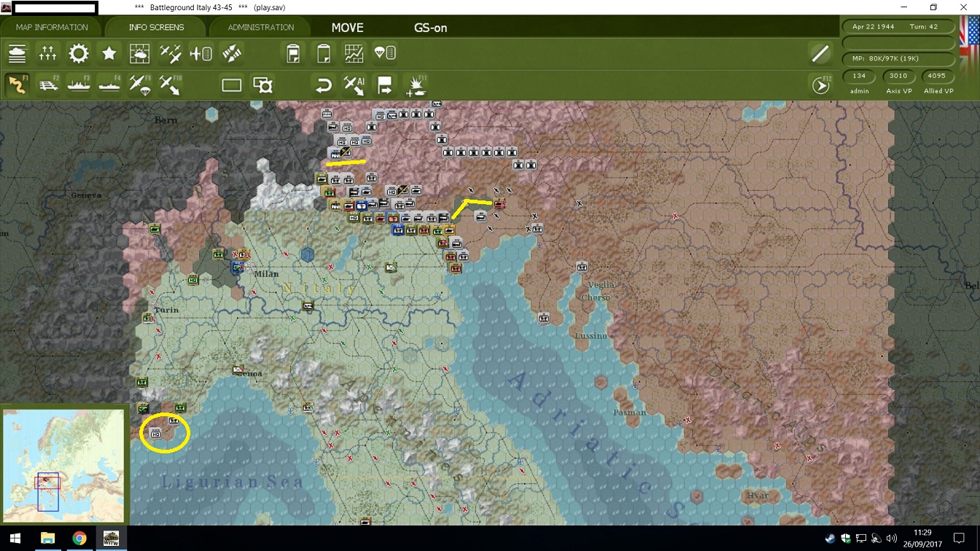The image size is (980, 551).
Task: Click the flag with arrow icon
Action: (385, 85)
